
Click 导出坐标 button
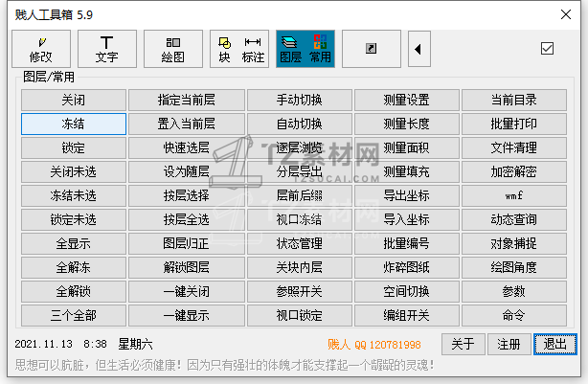click(x=407, y=196)
